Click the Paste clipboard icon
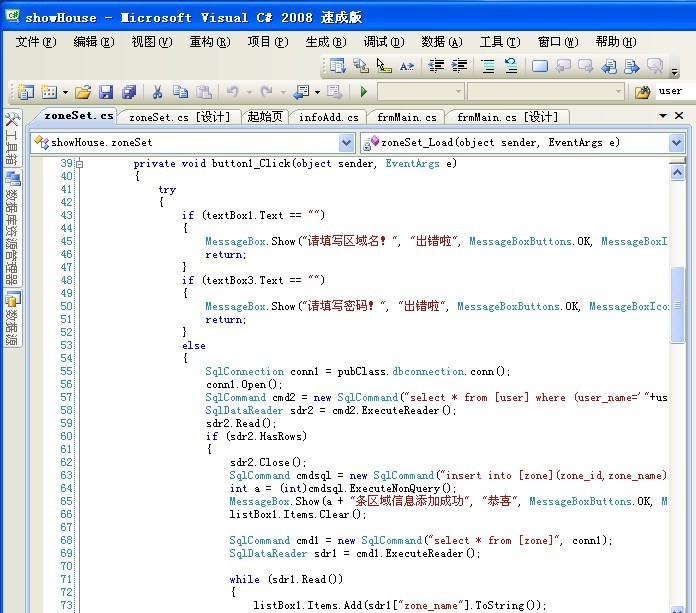 [204, 92]
